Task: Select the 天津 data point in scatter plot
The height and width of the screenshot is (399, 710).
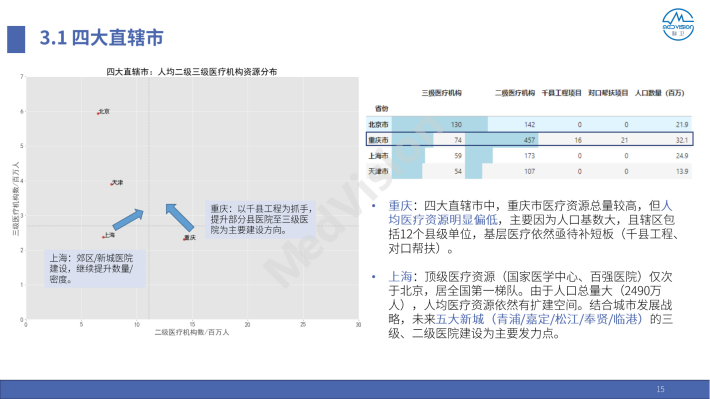Action: tap(111, 184)
